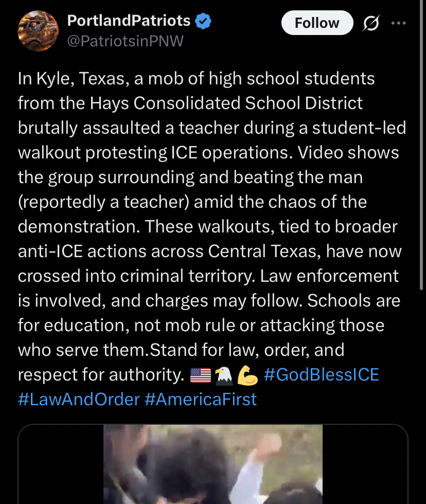This screenshot has width=426, height=504.
Task: Open the #LawAndOrder hashtag
Action: pyautogui.click(x=79, y=399)
